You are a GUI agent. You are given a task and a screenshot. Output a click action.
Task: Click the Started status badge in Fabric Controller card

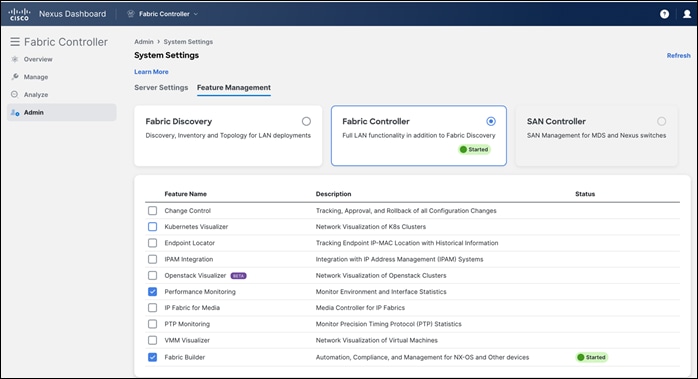pyautogui.click(x=475, y=150)
